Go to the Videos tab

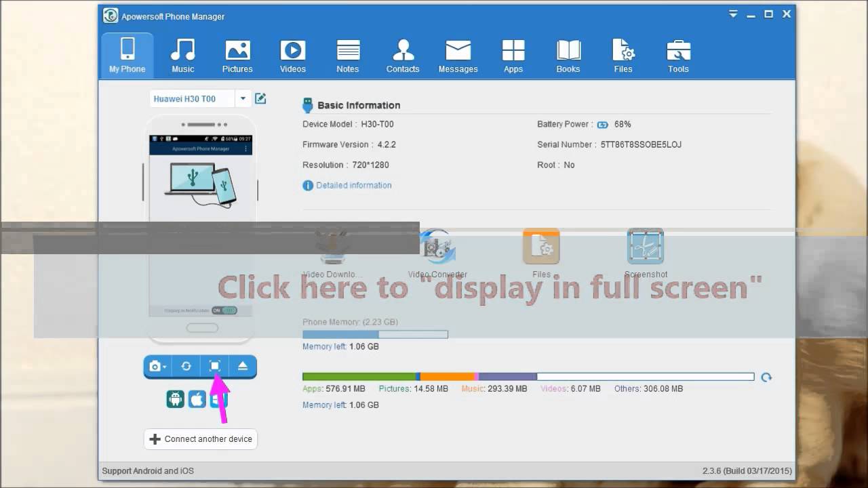[293, 55]
